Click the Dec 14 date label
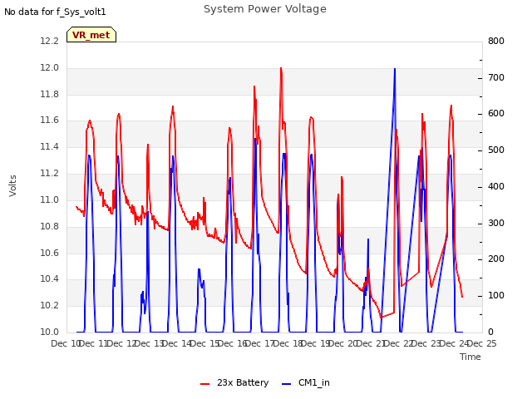This screenshot has height=399, width=532. (x=177, y=343)
